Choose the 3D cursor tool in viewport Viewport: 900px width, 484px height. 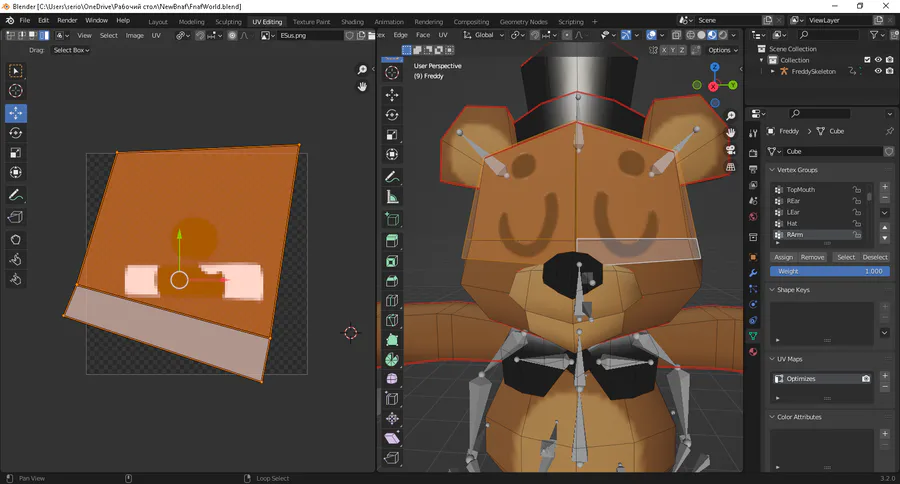[392, 73]
